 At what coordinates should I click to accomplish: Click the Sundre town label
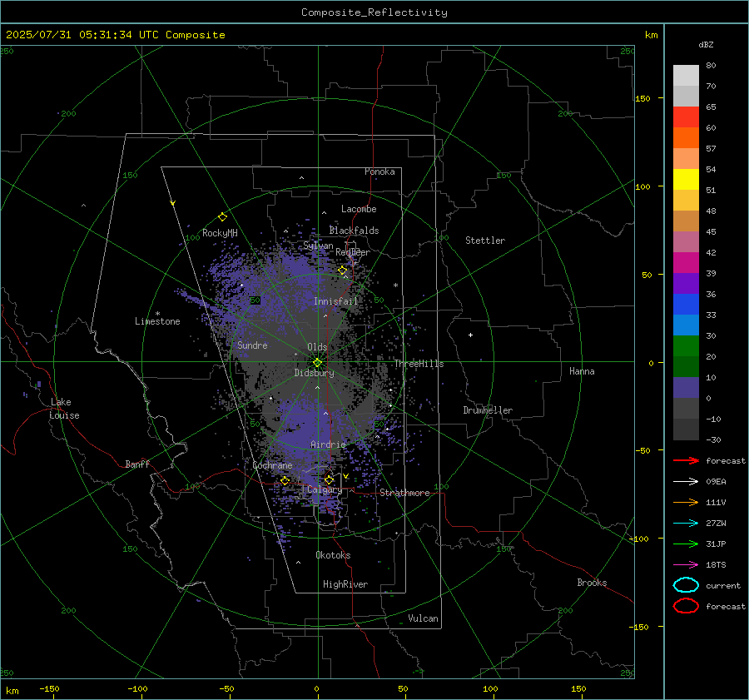252,345
